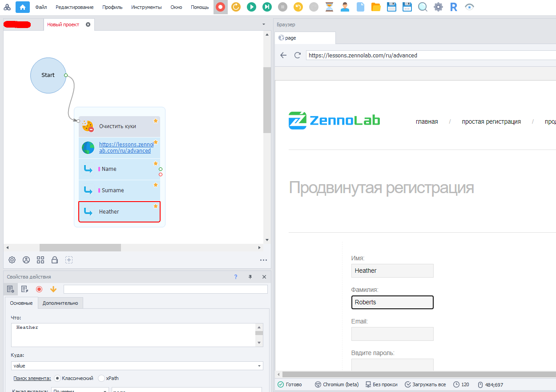The height and width of the screenshot is (392, 556).
Task: Click the lessons.zennolab.com link in action block
Action: tap(125, 148)
